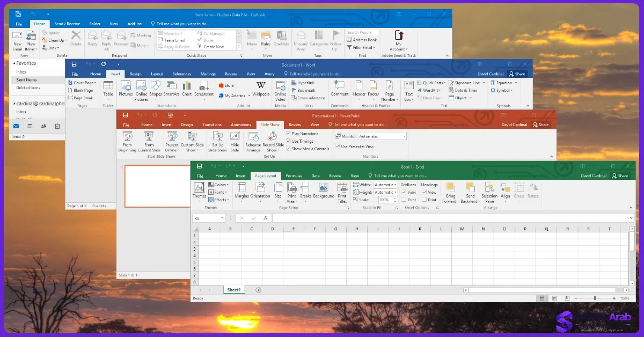Click the OneNote icon in Outlook's Move group

[x=281, y=39]
